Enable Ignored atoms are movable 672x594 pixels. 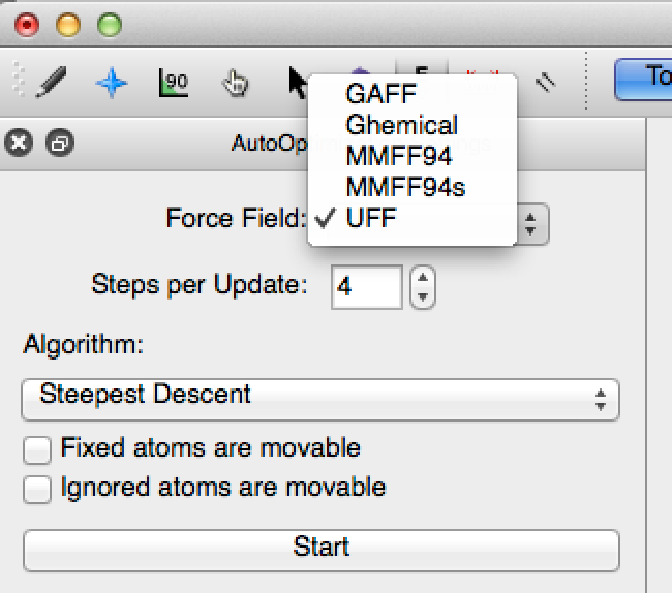pos(38,489)
